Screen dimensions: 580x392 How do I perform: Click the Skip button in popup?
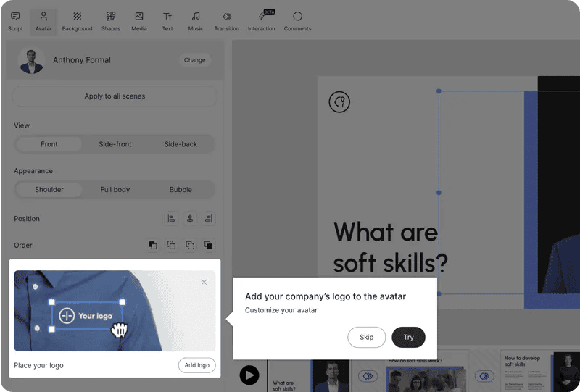pos(367,338)
